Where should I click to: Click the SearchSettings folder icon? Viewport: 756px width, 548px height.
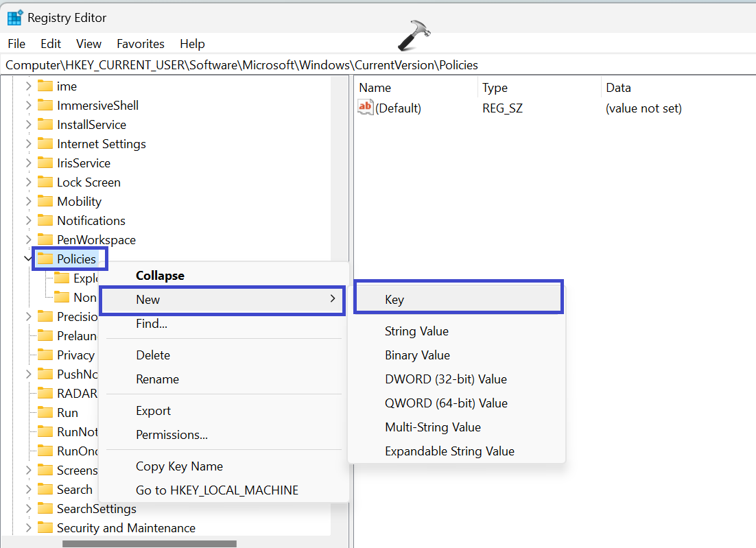point(45,509)
